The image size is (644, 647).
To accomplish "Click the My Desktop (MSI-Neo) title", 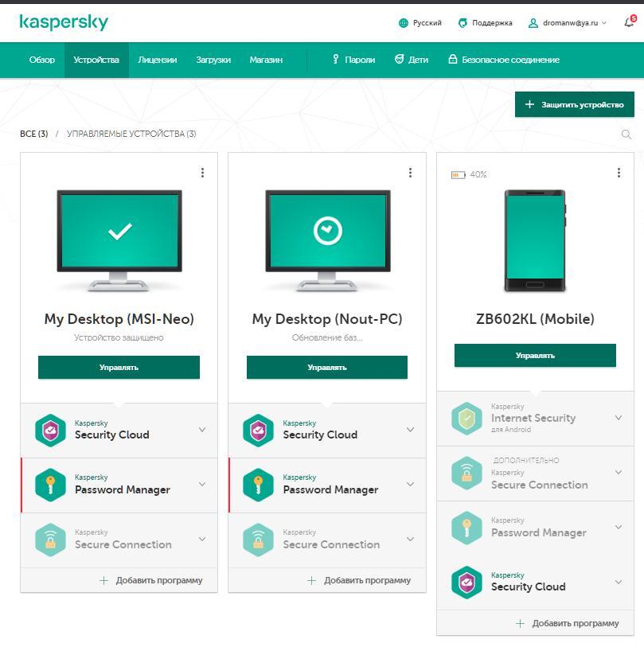I will click(x=119, y=319).
